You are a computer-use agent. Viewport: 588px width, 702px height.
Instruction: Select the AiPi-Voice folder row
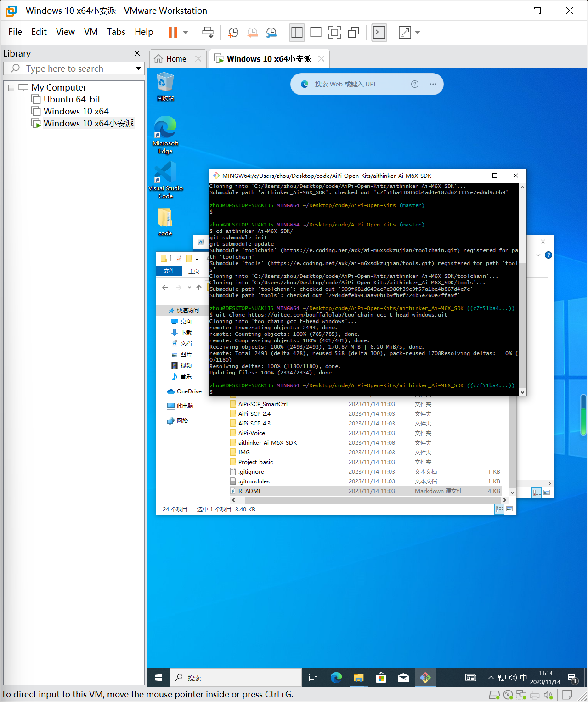click(x=365, y=433)
